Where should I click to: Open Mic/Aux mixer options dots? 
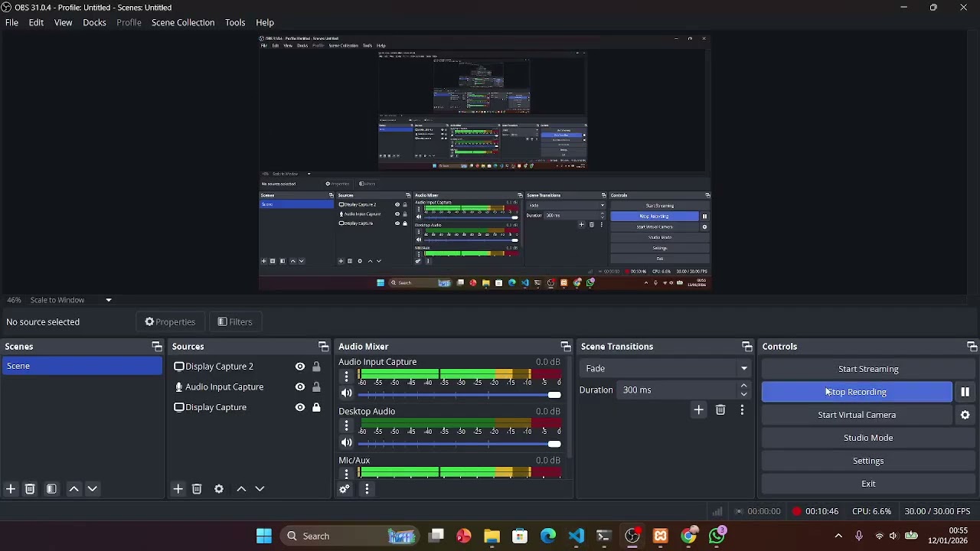pos(346,474)
